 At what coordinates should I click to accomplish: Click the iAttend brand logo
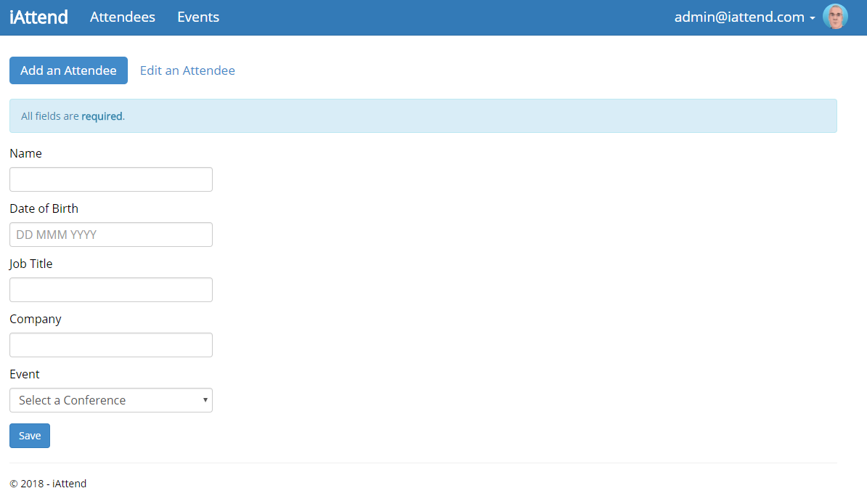point(38,17)
